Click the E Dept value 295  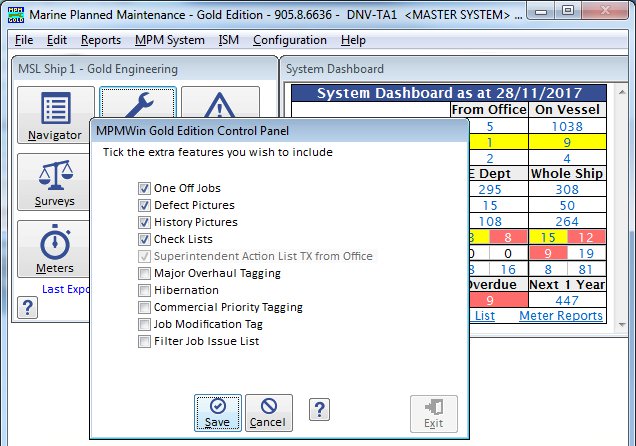(x=490, y=190)
